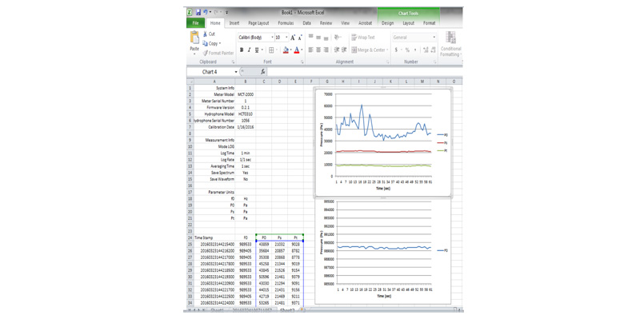
Task: Undo the last action in Quick Access toolbar
Action: point(206,13)
